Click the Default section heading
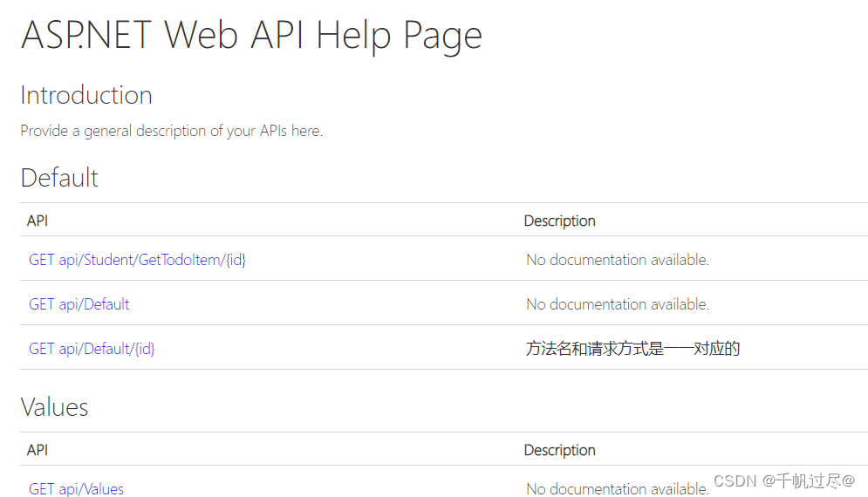 [x=59, y=178]
